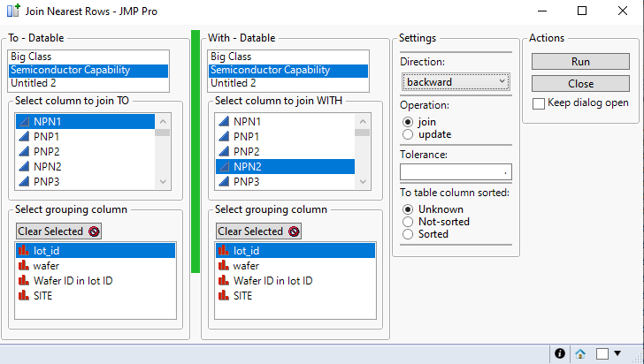Select Untitled 2 in the With Datable list
This screenshot has height=364, width=644.
click(x=233, y=84)
